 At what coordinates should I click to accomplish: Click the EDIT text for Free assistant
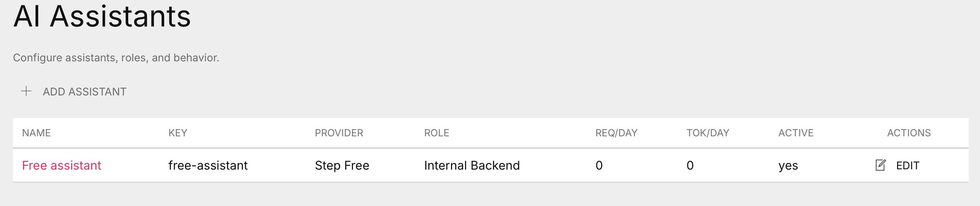(x=908, y=165)
